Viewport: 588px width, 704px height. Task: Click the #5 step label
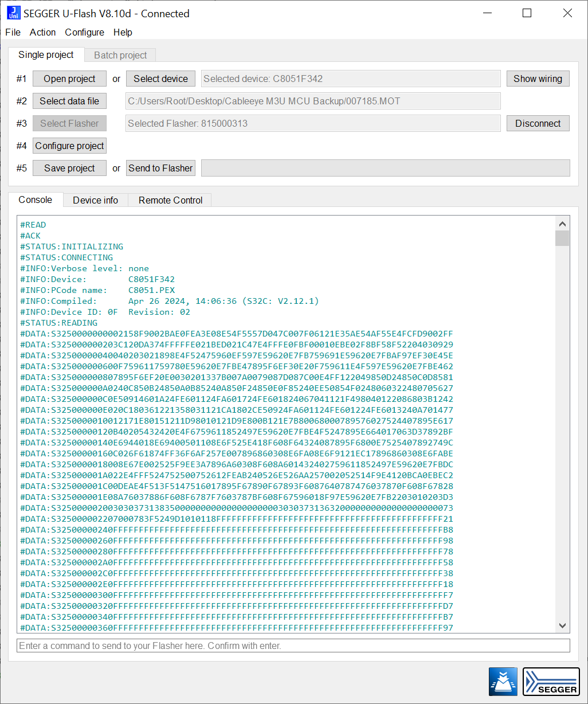coord(22,168)
